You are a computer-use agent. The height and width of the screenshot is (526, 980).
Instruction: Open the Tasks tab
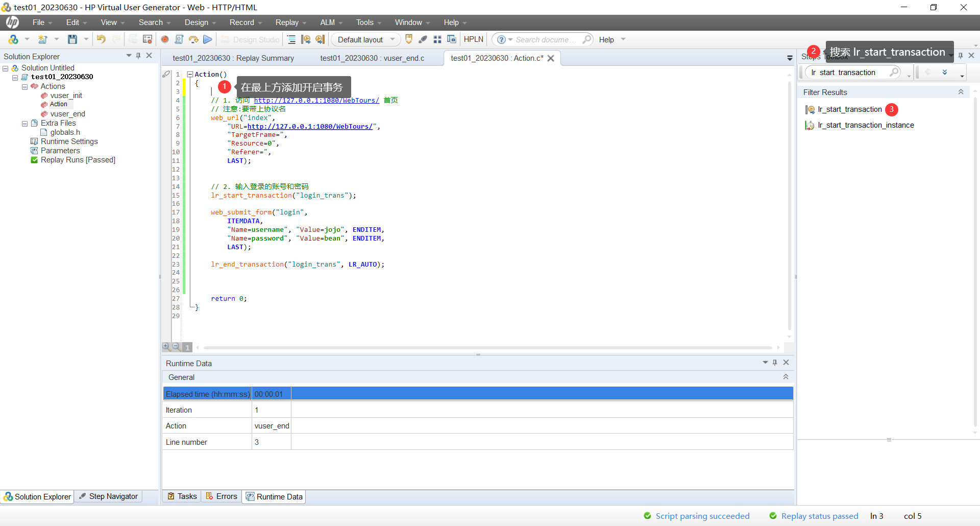click(182, 496)
